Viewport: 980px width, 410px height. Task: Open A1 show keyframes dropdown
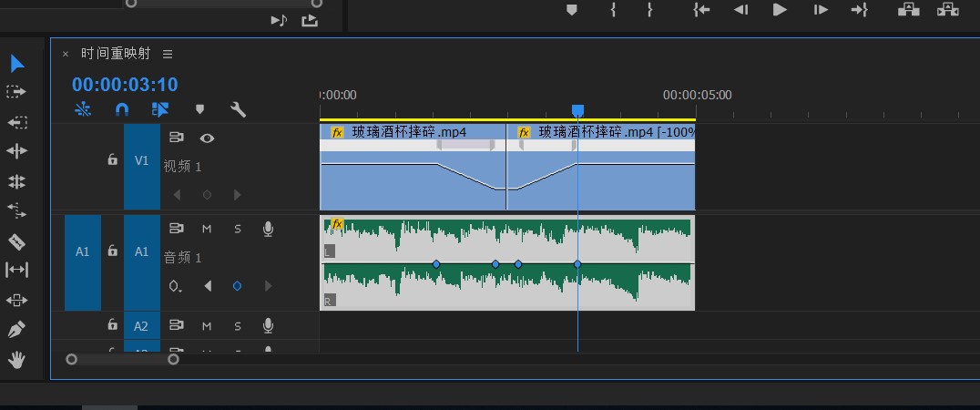point(176,286)
